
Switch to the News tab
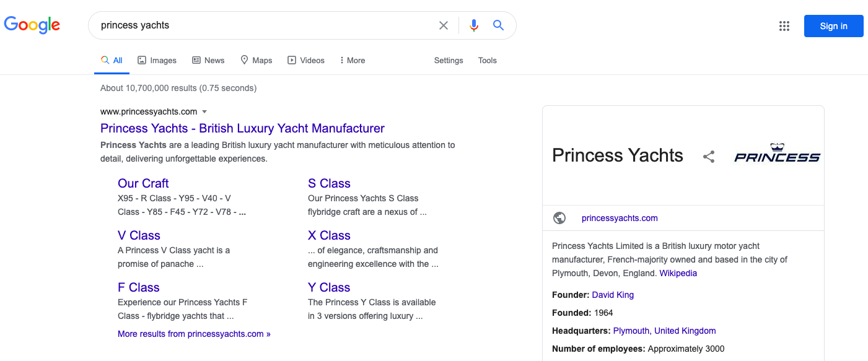208,61
